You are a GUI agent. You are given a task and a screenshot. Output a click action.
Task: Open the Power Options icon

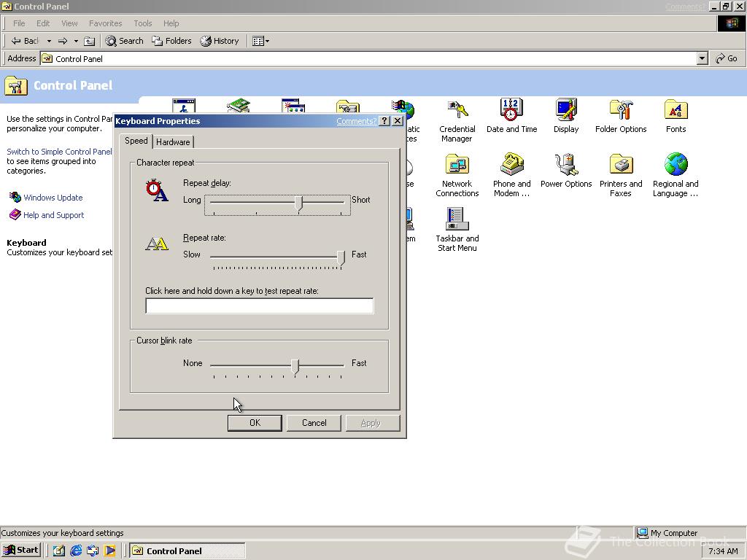[566, 171]
